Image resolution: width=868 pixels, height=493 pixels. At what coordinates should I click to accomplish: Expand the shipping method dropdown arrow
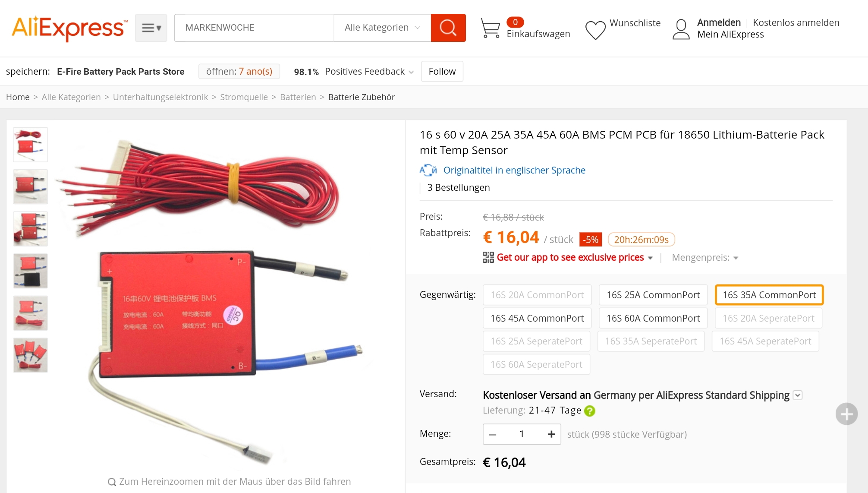(798, 395)
